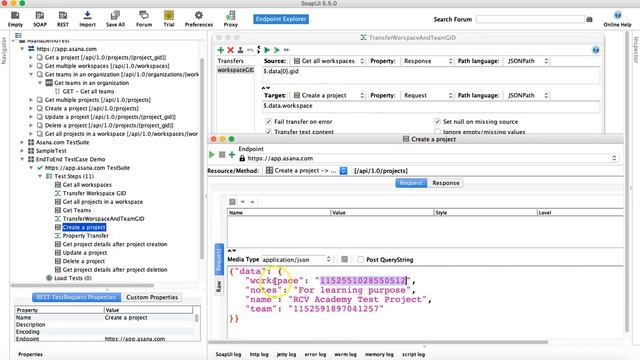The width and height of the screenshot is (640, 360).
Task: Expand Get a project resource
Action: click(x=31, y=57)
